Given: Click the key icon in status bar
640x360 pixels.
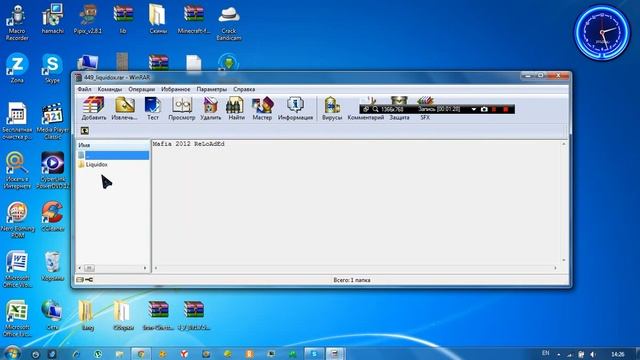Looking at the screenshot, I should (x=89, y=280).
